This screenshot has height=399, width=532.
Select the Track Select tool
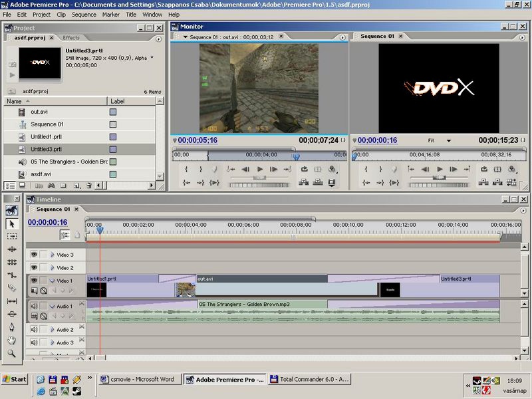12,236
